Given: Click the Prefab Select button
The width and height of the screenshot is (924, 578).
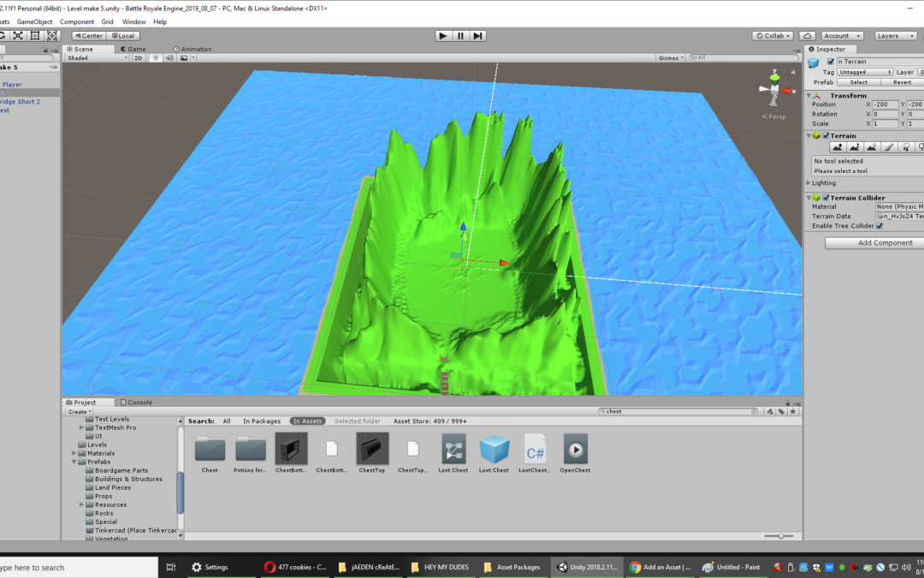Looking at the screenshot, I should (859, 82).
